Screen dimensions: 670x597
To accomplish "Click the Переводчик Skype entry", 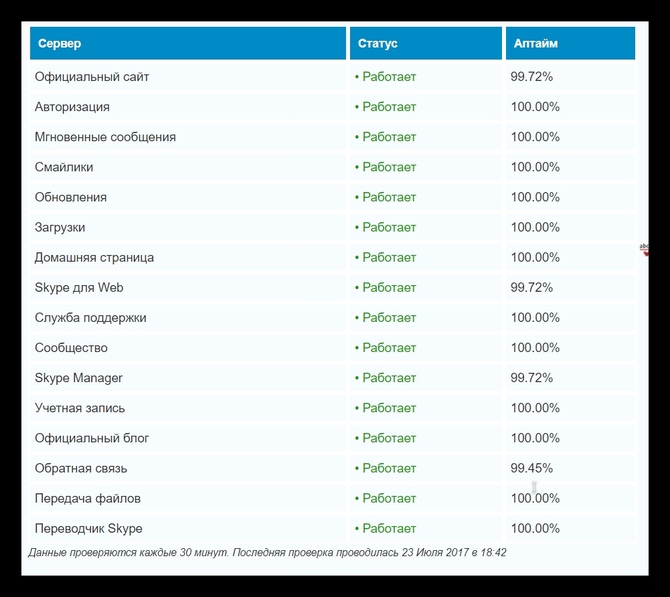I will point(88,529).
